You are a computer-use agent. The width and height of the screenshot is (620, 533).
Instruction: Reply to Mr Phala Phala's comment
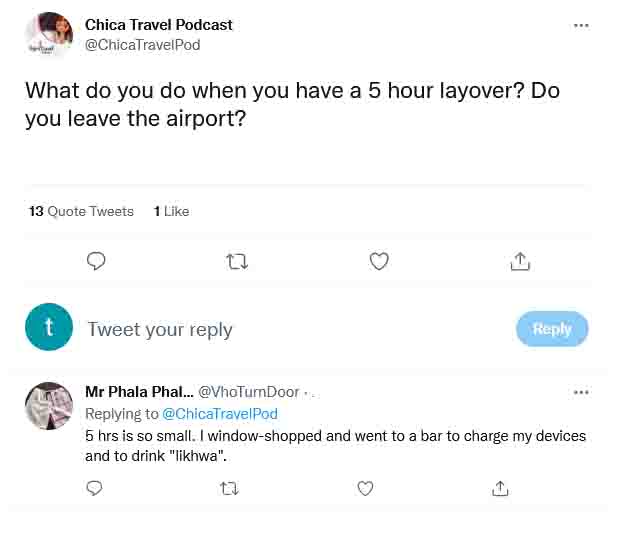pyautogui.click(x=94, y=488)
